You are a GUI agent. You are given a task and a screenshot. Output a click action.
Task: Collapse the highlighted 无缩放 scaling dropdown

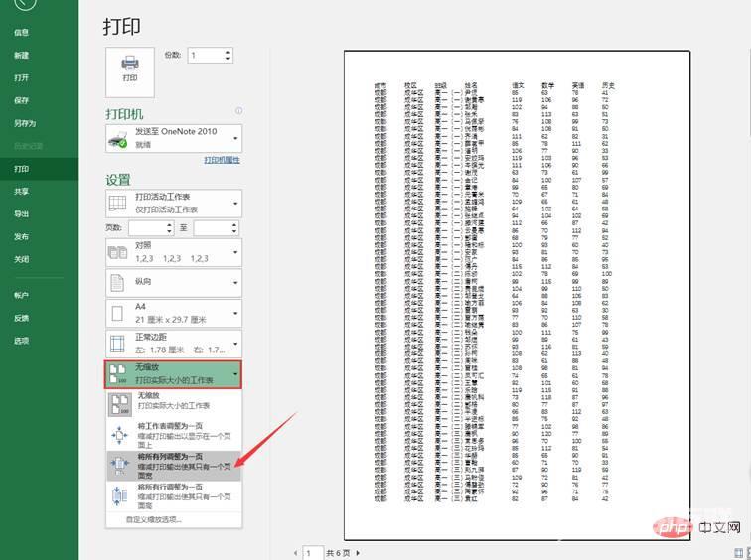click(x=174, y=374)
